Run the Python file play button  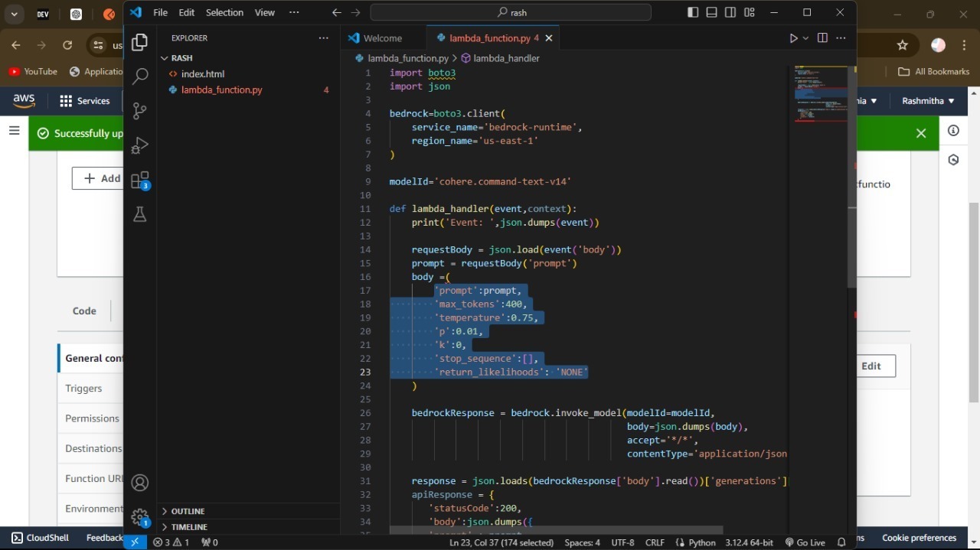click(793, 38)
